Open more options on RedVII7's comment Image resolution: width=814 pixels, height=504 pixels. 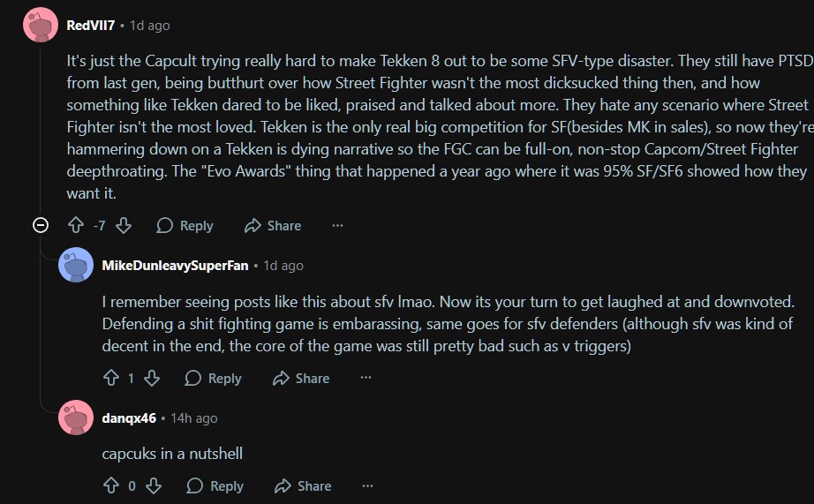pos(337,226)
